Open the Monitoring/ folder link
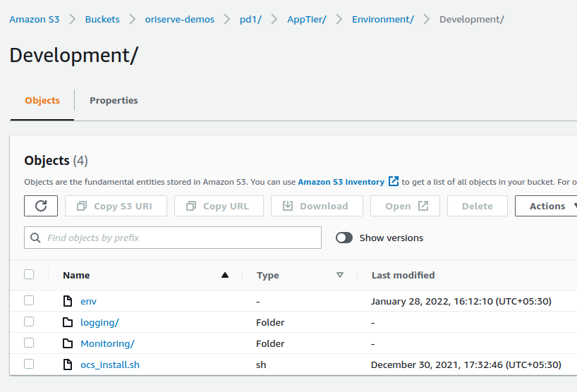Viewport: 577px width, 392px height. (107, 343)
